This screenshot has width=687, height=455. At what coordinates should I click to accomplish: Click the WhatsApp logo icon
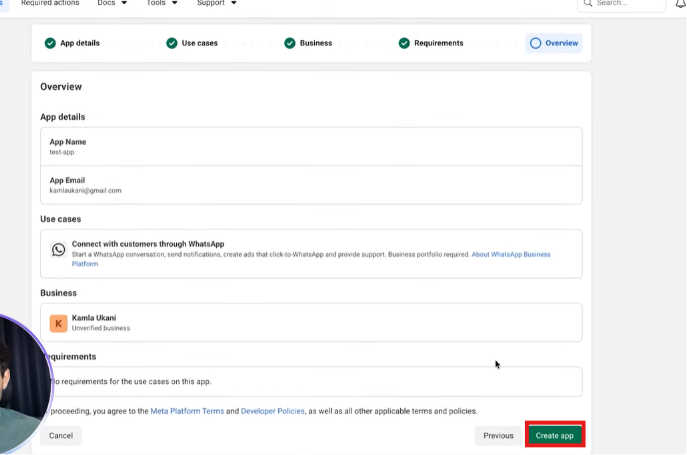pyautogui.click(x=58, y=249)
